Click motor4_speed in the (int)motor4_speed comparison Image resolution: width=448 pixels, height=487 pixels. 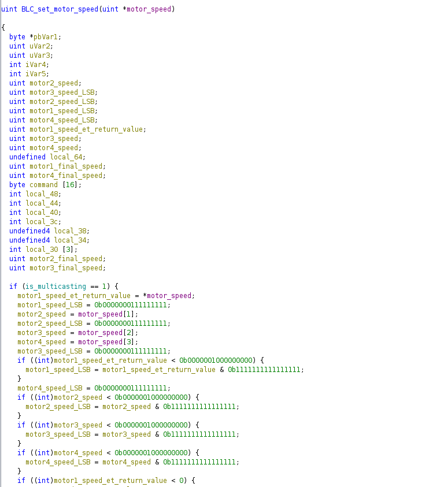tap(78, 453)
